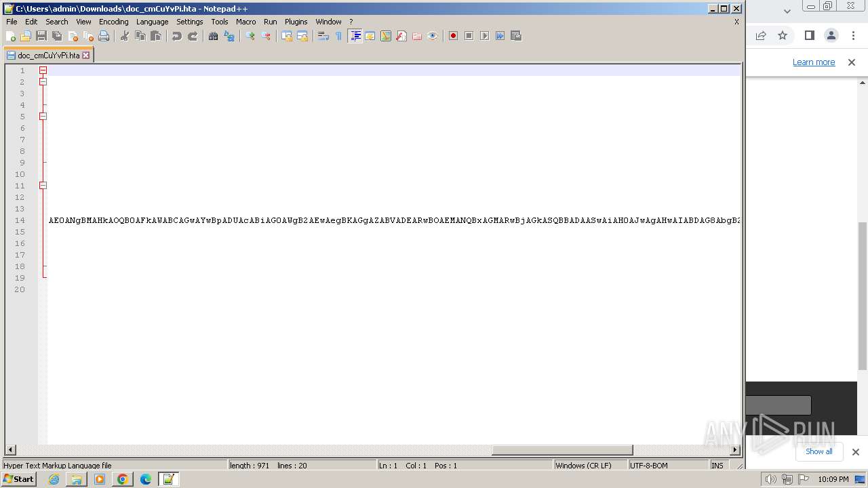Click the editor's scroll-right arrow

click(x=735, y=450)
